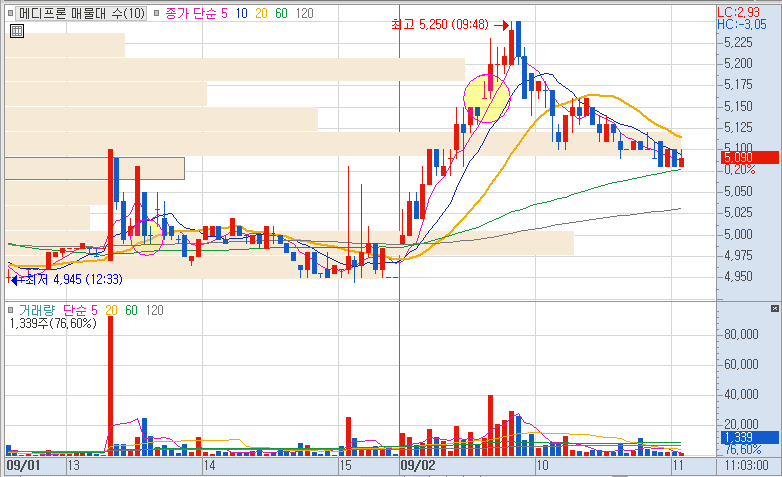Click the 10 hour label on time axis
This screenshot has width=782, height=477.
pyautogui.click(x=542, y=466)
